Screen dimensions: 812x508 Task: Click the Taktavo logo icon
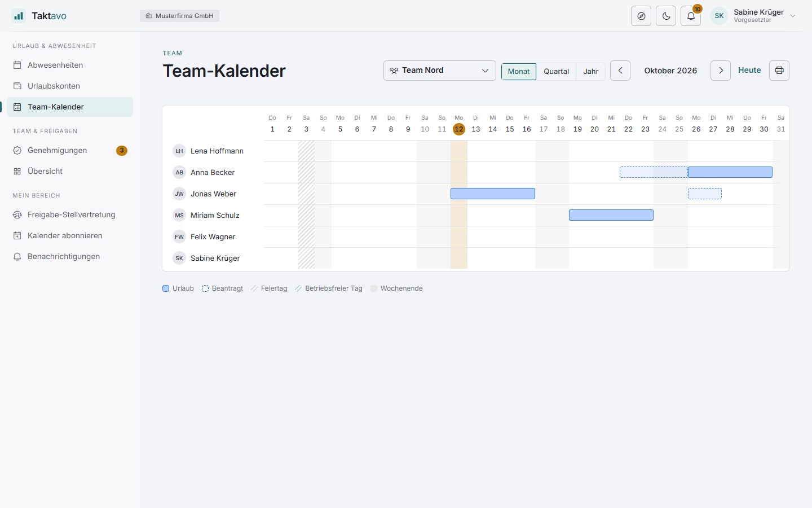tap(19, 16)
